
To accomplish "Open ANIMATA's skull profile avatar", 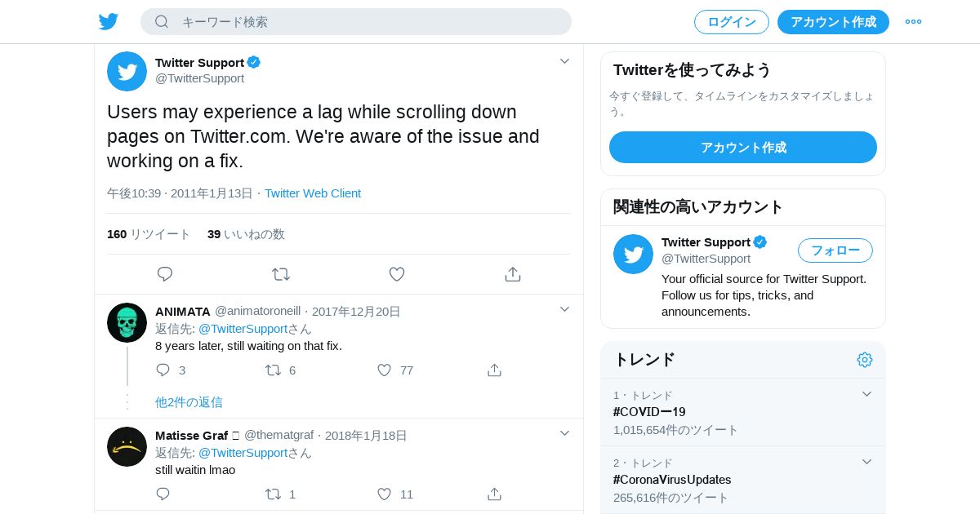I will point(127,322).
